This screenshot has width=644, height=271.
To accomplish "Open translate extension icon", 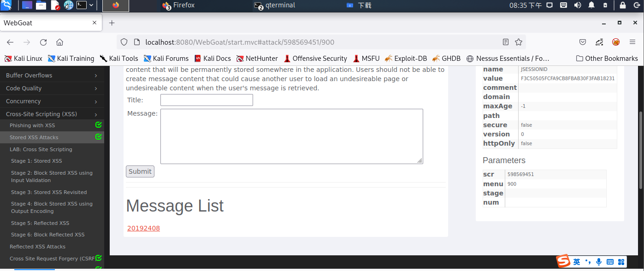I will [599, 42].
